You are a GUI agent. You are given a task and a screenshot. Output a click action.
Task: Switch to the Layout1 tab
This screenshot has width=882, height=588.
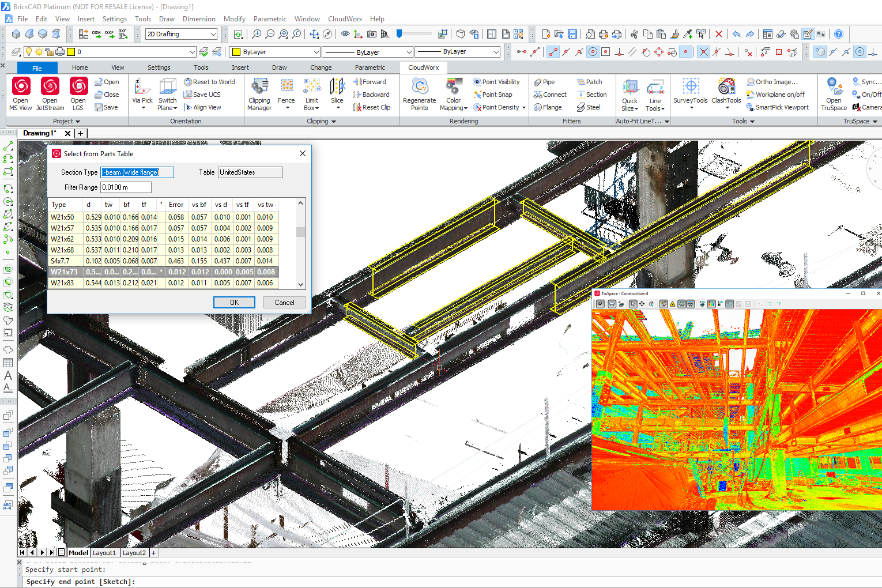coord(104,553)
